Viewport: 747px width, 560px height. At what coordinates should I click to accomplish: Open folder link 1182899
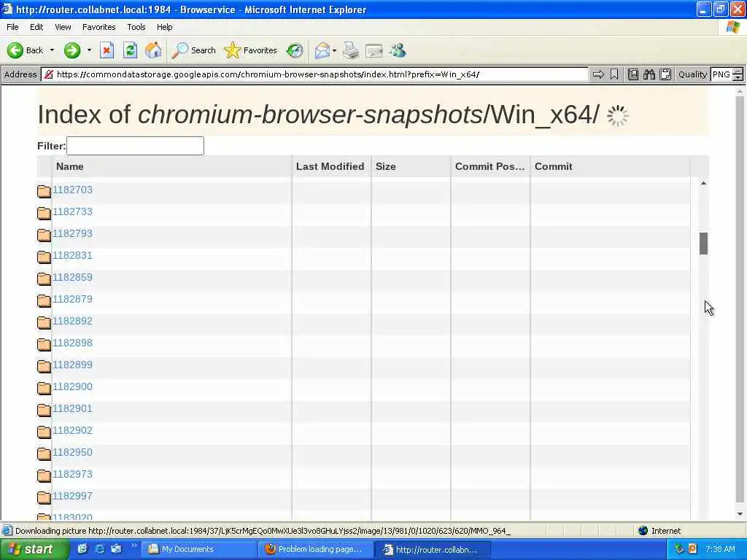[72, 365]
